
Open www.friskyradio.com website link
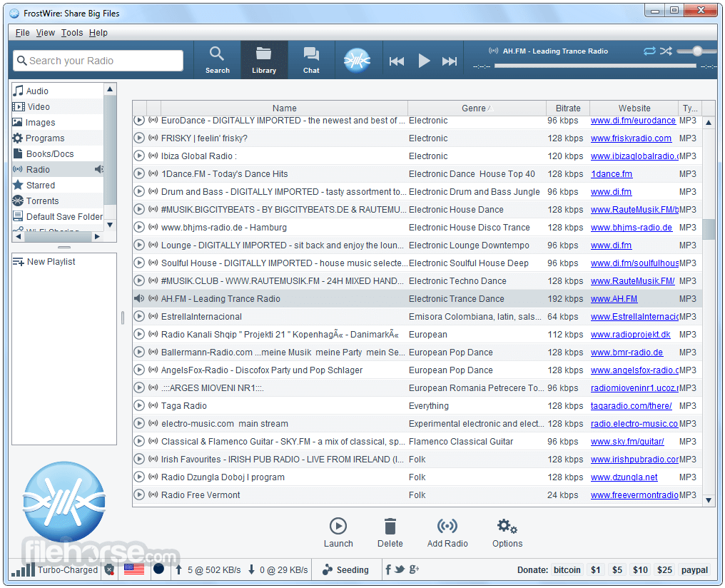631,138
